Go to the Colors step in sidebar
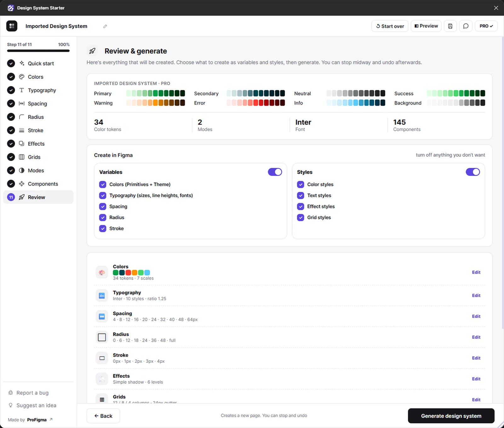This screenshot has height=428, width=504. (x=38, y=77)
